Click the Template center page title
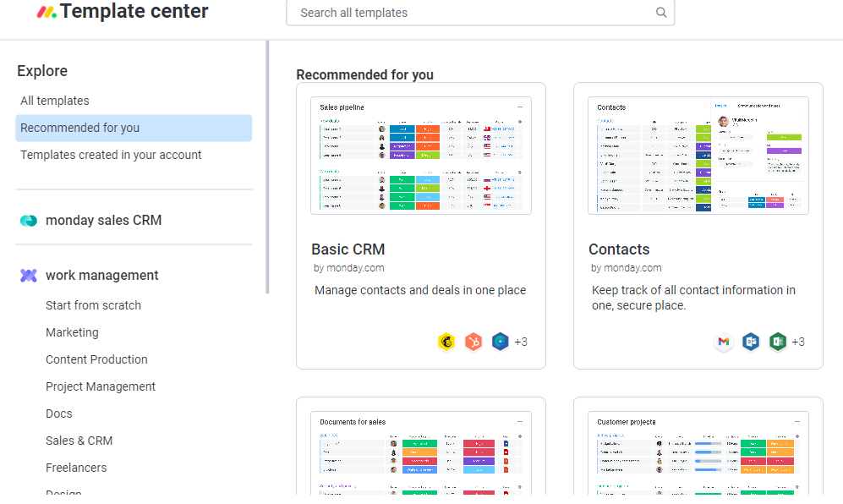This screenshot has height=504, width=843. click(x=134, y=11)
